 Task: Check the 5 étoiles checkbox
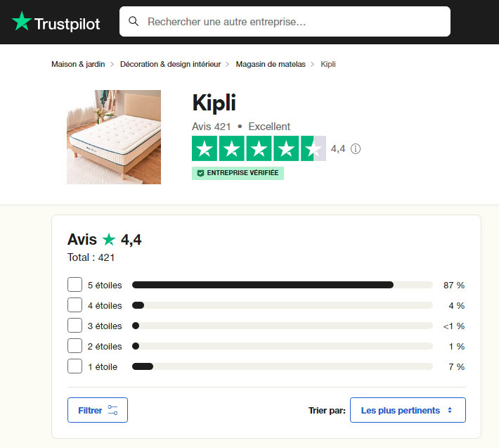74,285
